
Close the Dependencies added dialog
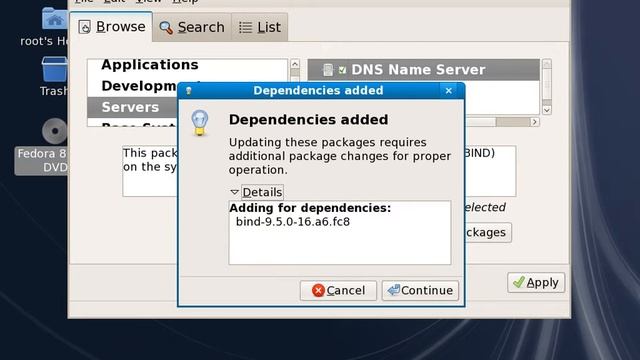[x=449, y=91]
